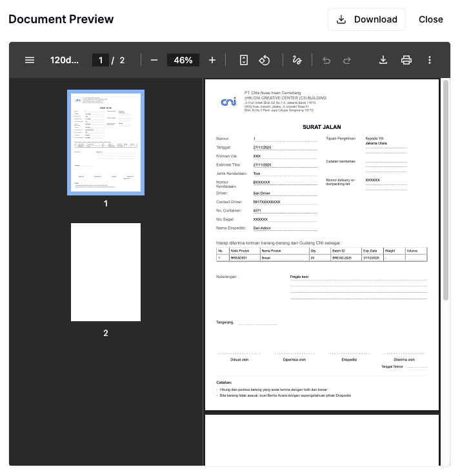Print the document using printer icon

tap(406, 60)
